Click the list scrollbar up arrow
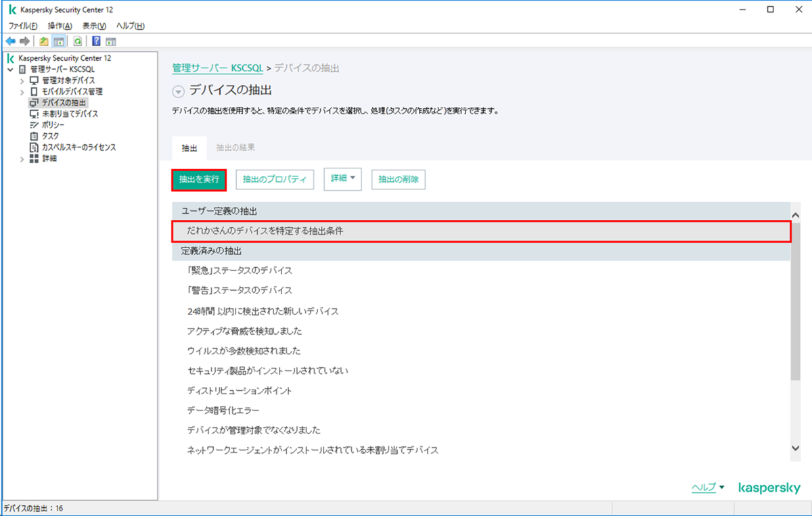Image resolution: width=812 pixels, height=516 pixels. (x=796, y=214)
